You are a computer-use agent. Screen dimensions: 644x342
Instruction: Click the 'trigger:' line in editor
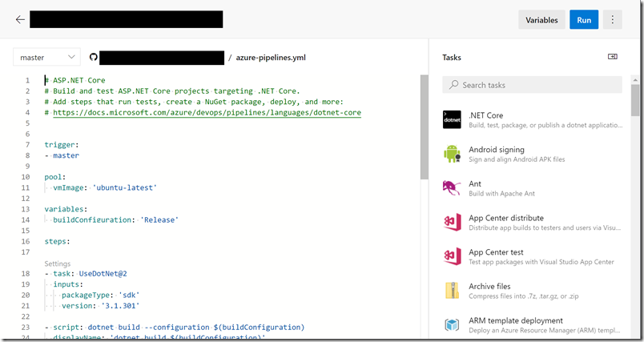[x=62, y=144]
